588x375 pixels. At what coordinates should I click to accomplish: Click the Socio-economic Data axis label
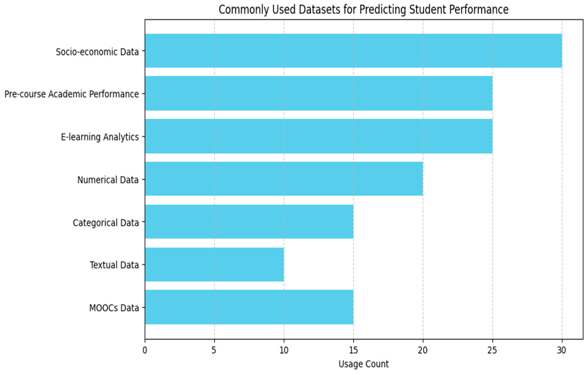tap(97, 52)
